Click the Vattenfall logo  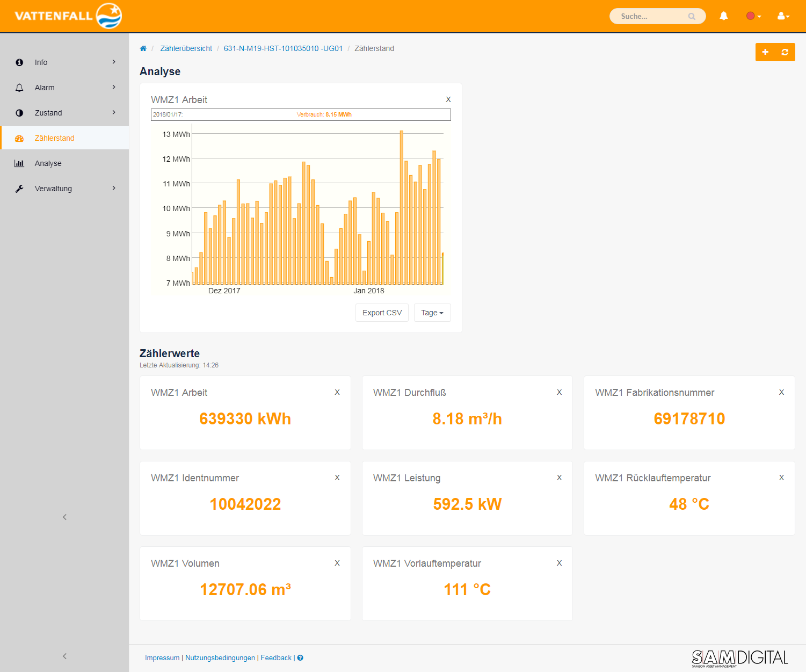(68, 16)
